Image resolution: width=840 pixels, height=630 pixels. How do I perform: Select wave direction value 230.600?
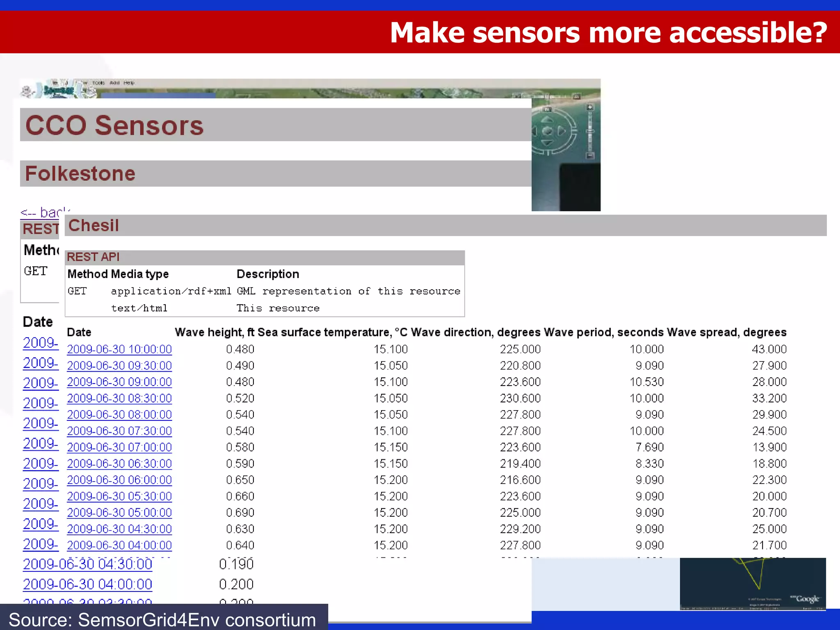520,398
